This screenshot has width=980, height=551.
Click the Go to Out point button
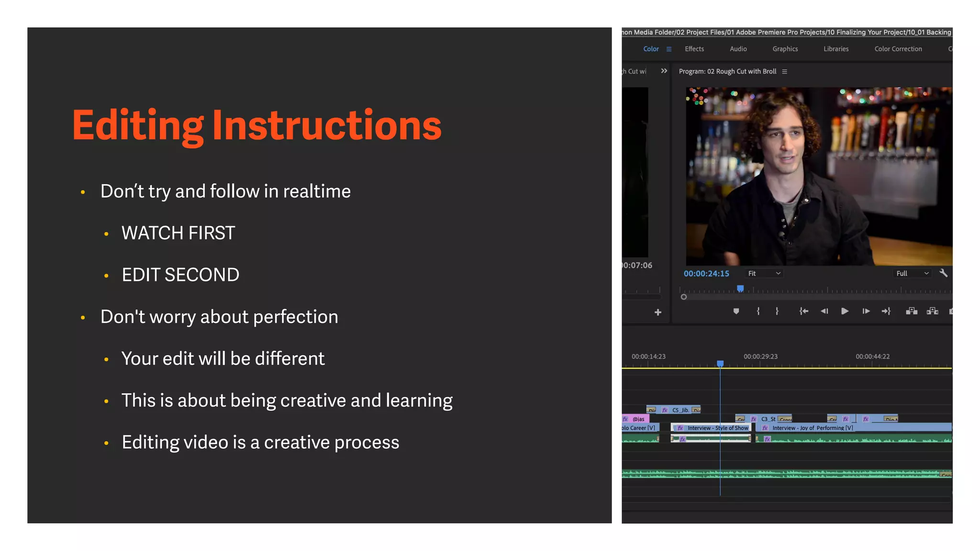[886, 311]
